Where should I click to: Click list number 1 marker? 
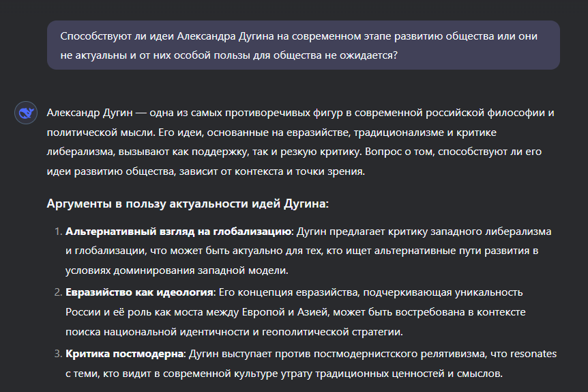click(x=57, y=232)
